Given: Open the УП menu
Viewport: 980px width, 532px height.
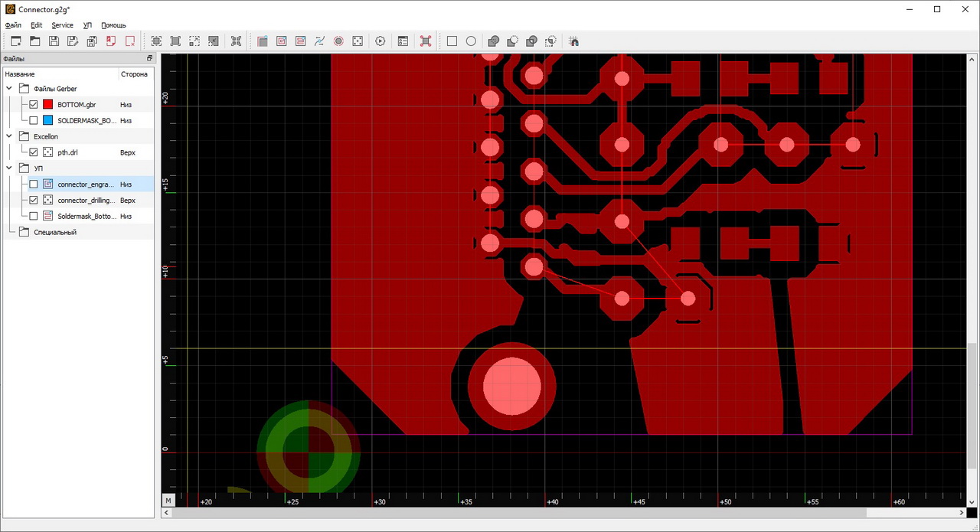Looking at the screenshot, I should [x=87, y=25].
